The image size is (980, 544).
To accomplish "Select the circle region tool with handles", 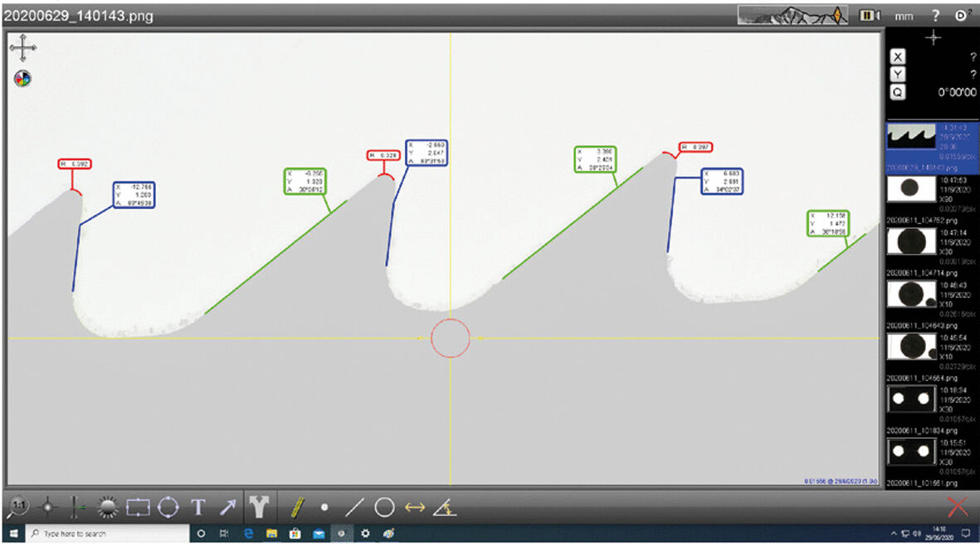I will point(168,508).
